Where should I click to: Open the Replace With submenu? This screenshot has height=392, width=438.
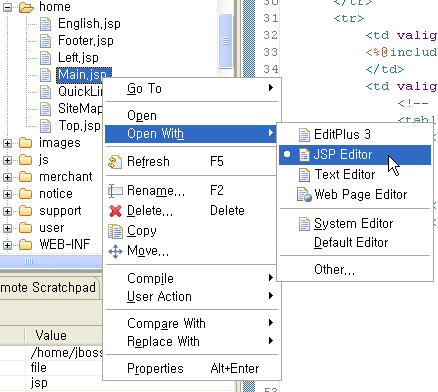pyautogui.click(x=191, y=341)
